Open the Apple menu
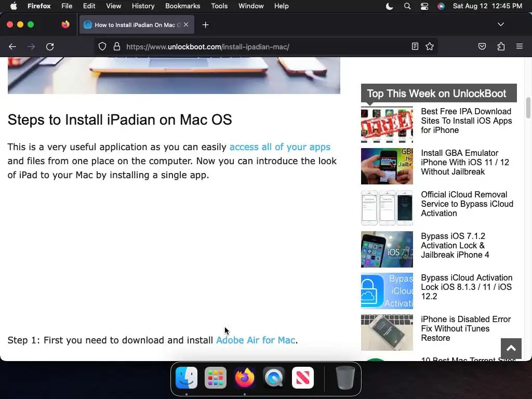Image resolution: width=532 pixels, height=399 pixels. [x=14, y=6]
